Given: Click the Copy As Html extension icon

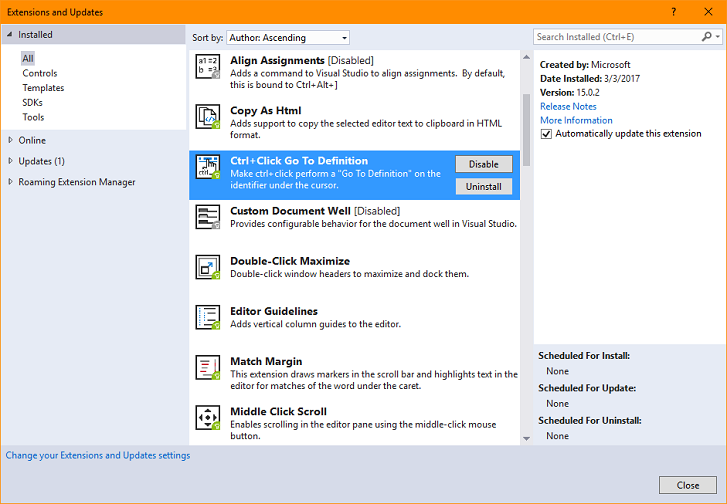Looking at the screenshot, I should pyautogui.click(x=208, y=117).
